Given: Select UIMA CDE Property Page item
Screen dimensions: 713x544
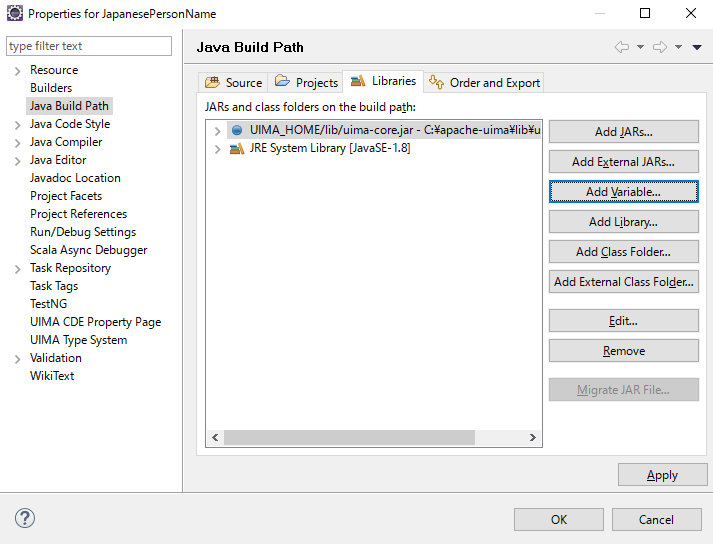Looking at the screenshot, I should coord(95,322).
